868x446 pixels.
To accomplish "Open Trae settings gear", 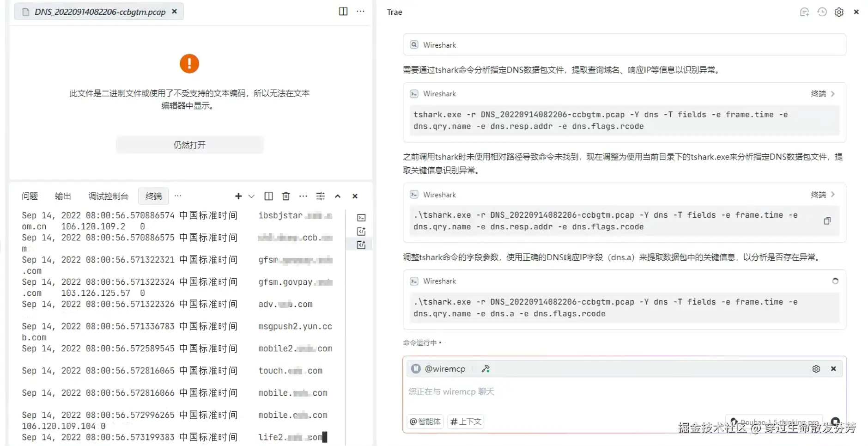I will [839, 12].
